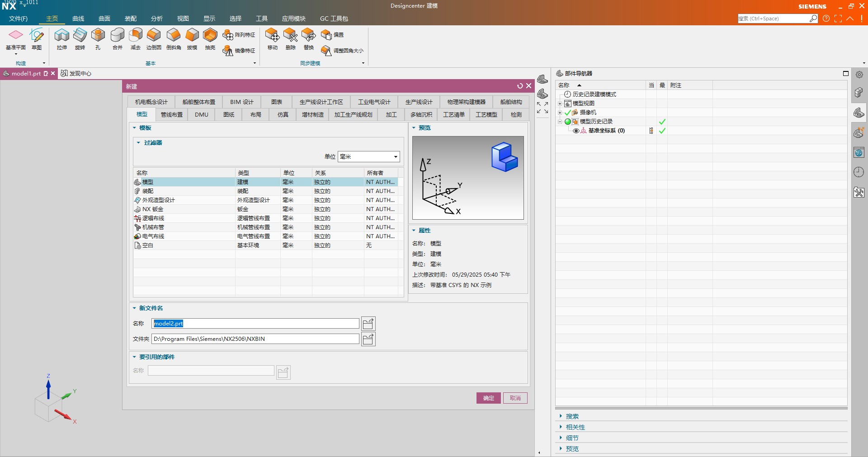This screenshot has height=457, width=868.
Task: Click the 搜索 command search box
Action: pos(774,19)
